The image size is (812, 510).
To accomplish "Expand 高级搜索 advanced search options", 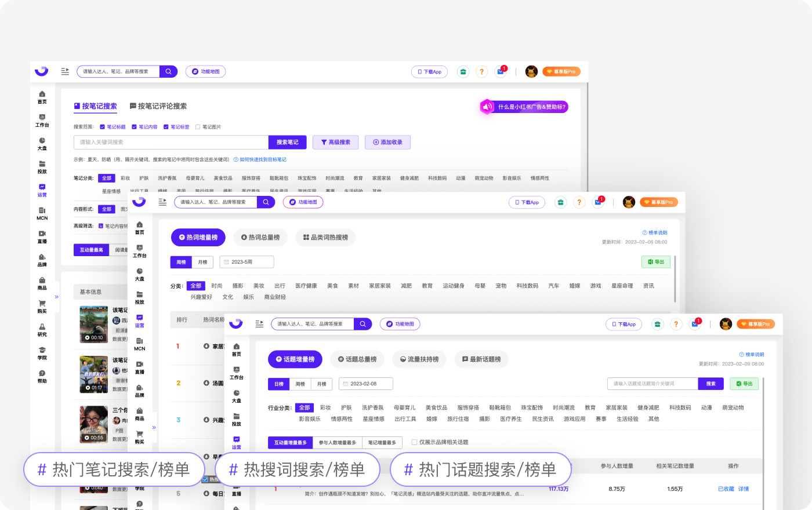I will pyautogui.click(x=336, y=142).
